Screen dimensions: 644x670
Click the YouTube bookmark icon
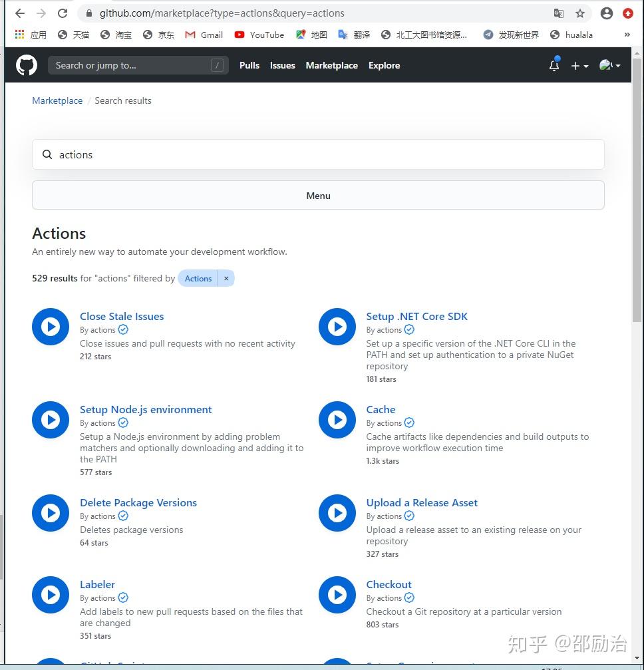pos(241,34)
